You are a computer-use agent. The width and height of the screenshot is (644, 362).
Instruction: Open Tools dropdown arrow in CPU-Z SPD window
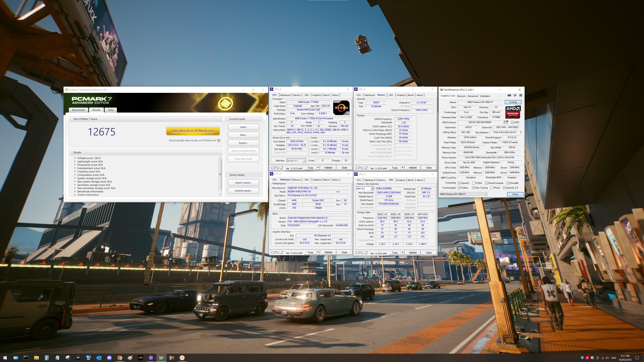pyautogui.click(x=402, y=253)
